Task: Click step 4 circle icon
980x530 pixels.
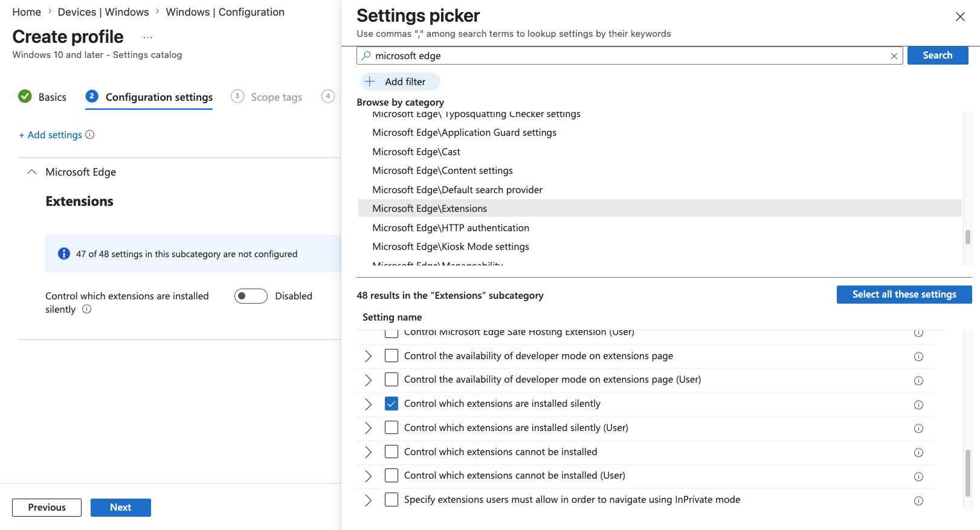Action: 328,96
